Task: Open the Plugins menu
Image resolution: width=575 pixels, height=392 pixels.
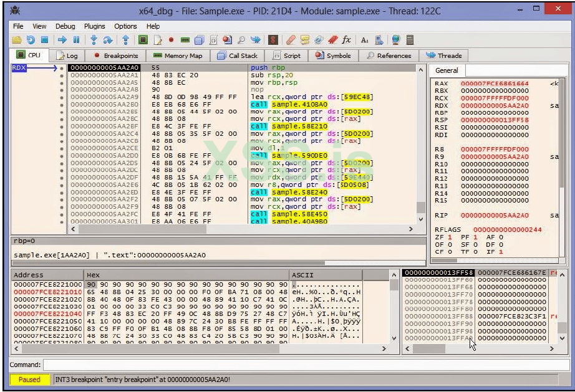Action: [95, 26]
